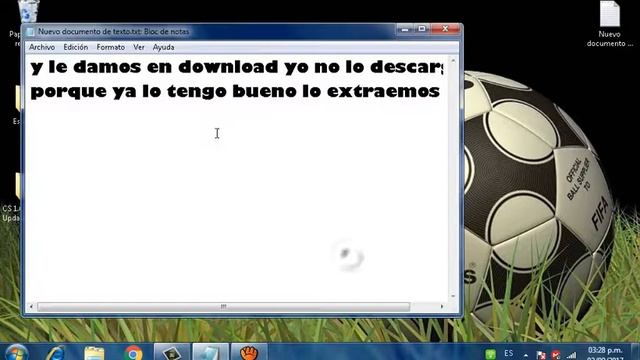
Task: Click the word 'tengo' in the text
Action: pos(197,92)
